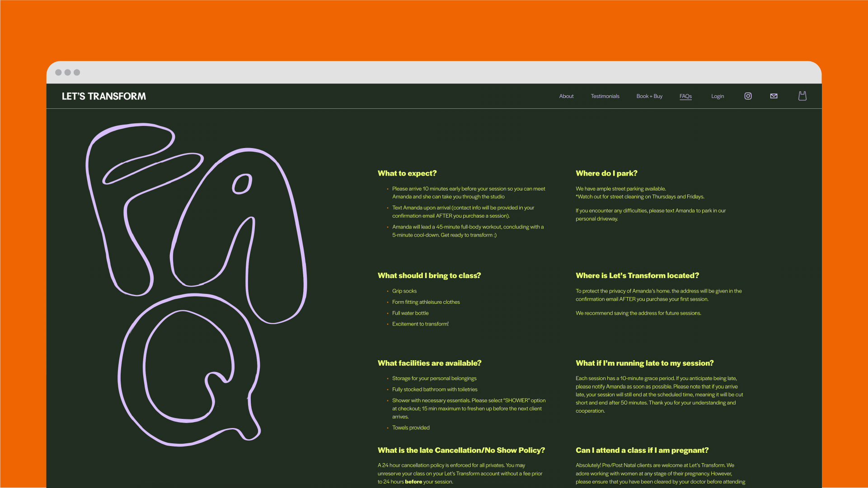Viewport: 868px width, 488px height.
Task: Click 'What if I'm running late' heading
Action: (x=644, y=363)
